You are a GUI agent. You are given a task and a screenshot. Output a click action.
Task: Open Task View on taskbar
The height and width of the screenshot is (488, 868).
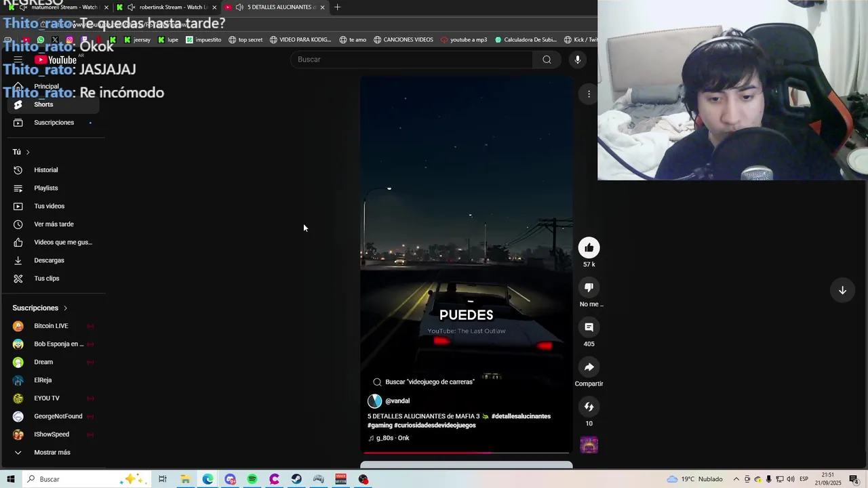point(163,479)
